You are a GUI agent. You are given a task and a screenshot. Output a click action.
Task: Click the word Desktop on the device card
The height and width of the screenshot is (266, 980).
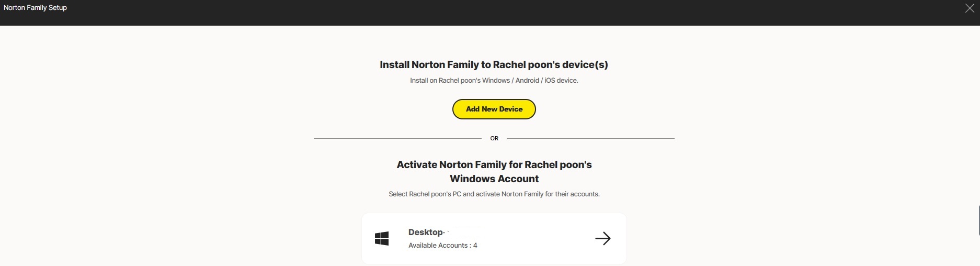426,232
